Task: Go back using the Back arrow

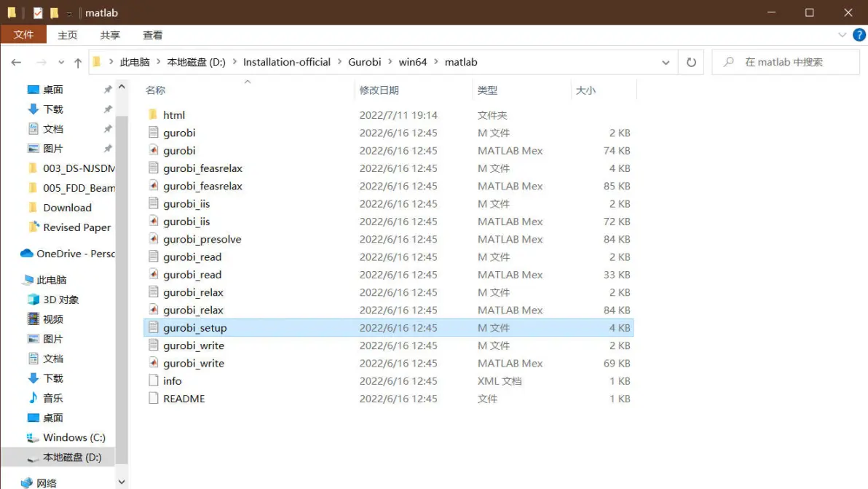Action: [x=16, y=63]
